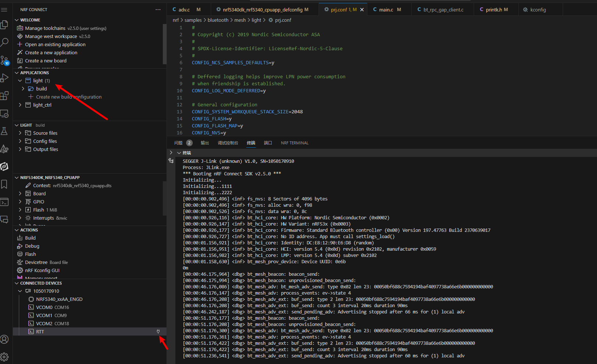
Task: Click the terminal launch profile icon
Action: coord(171,161)
